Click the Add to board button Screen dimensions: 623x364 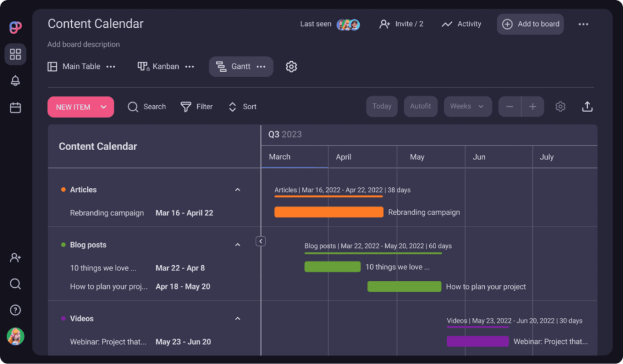[530, 24]
